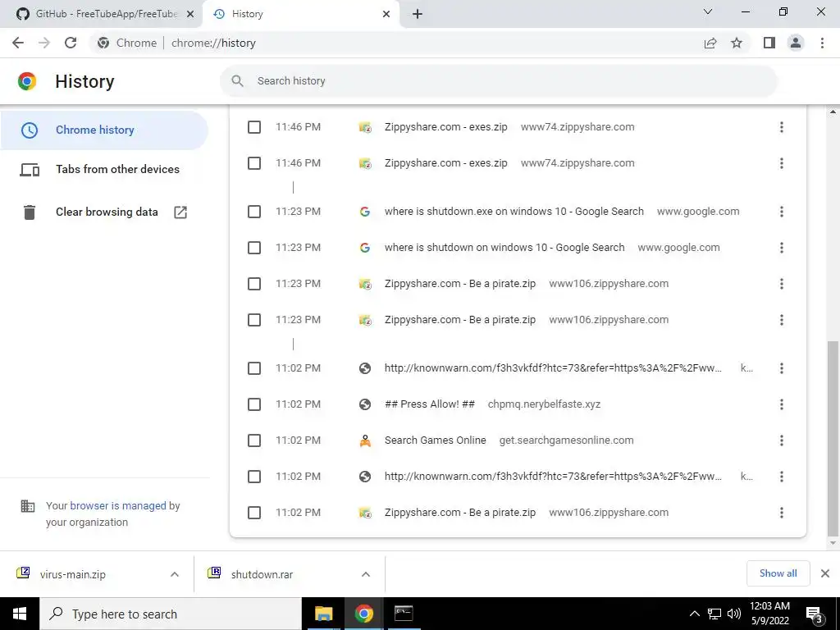
Task: Click the scrollbar up arrow
Action: coord(833,112)
